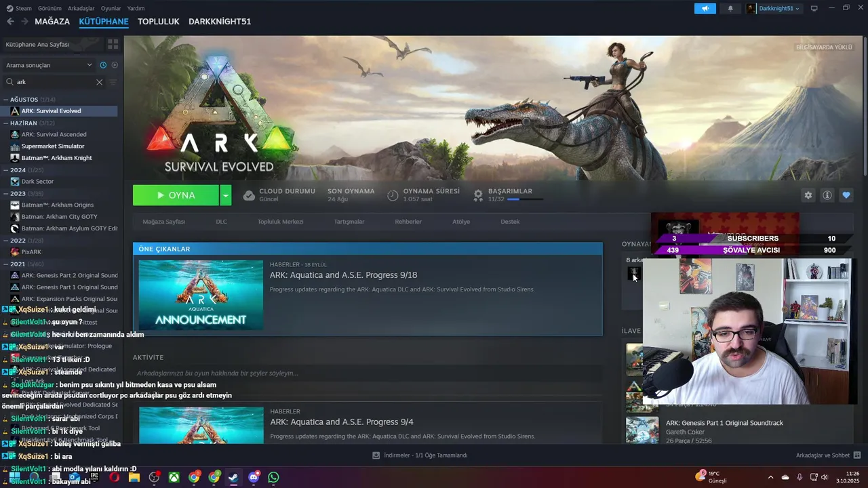The image size is (868, 488).
Task: Go to the MAĞAZA tab
Action: click(52, 22)
